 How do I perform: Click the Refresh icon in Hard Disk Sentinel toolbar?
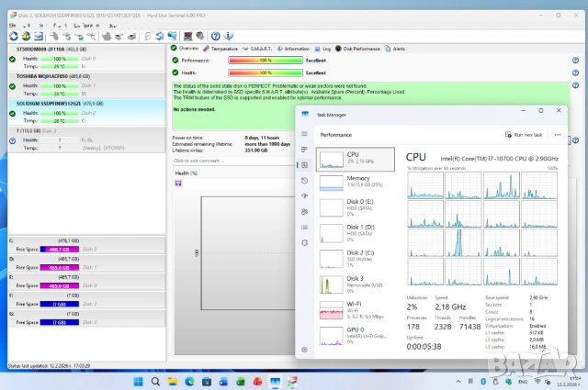pos(15,36)
